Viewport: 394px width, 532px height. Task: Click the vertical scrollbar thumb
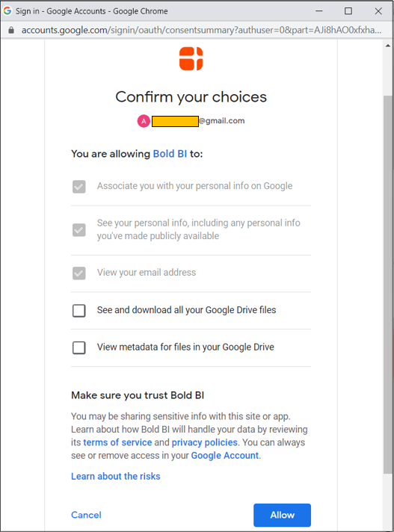click(x=388, y=285)
